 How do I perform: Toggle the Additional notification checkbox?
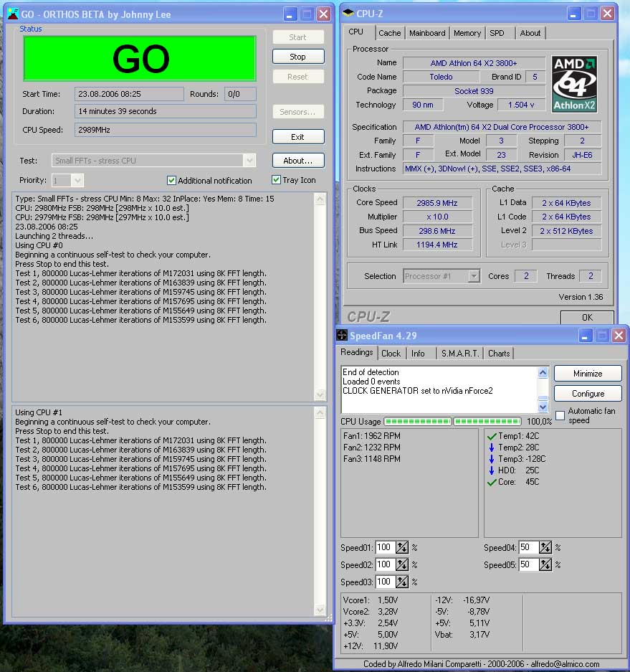[171, 181]
